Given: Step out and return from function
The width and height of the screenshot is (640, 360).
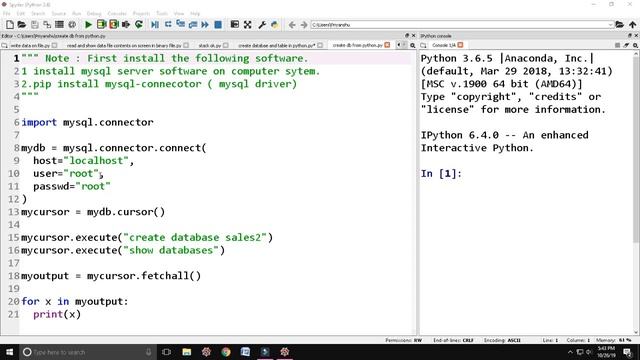Looking at the screenshot, I should pyautogui.click(x=193, y=25).
